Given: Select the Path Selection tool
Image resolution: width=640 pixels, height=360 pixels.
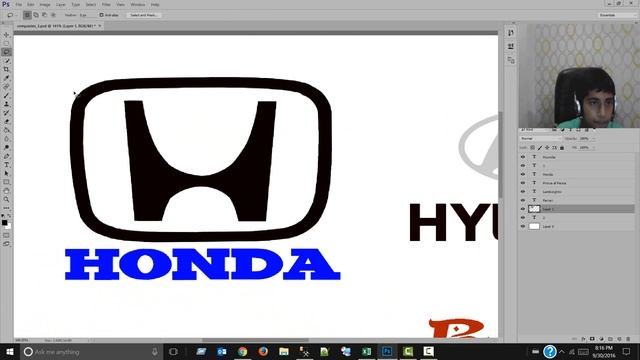Looking at the screenshot, I should 6,173.
